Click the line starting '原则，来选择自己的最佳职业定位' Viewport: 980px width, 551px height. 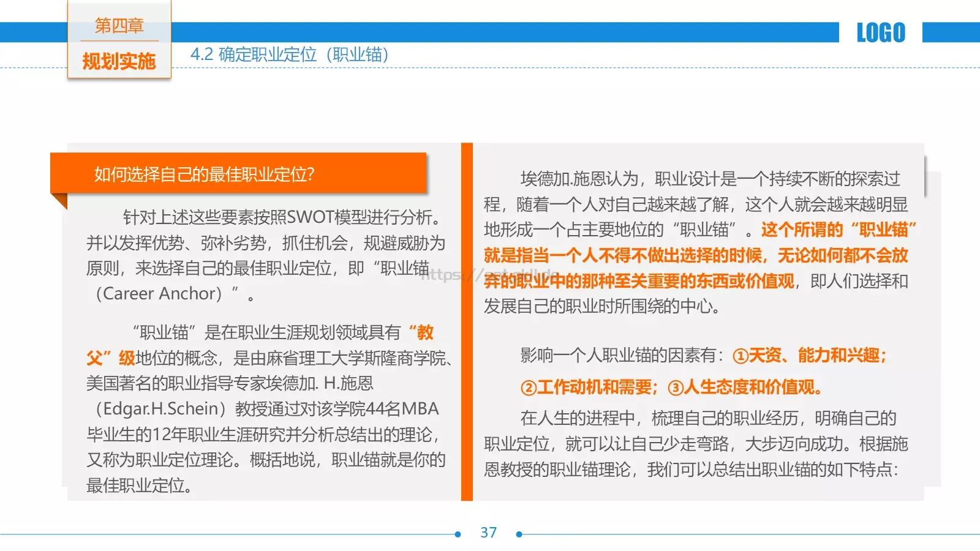pyautogui.click(x=258, y=268)
